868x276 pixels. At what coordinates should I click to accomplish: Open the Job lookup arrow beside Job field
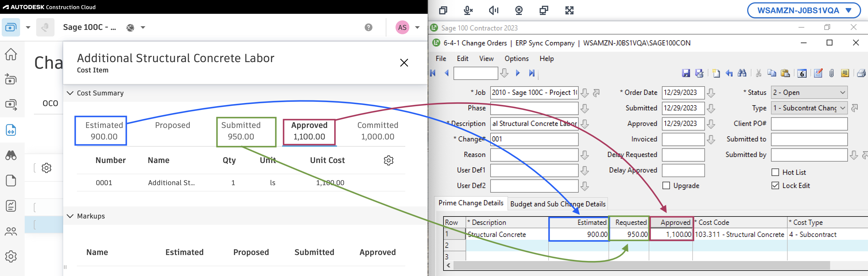(x=585, y=93)
